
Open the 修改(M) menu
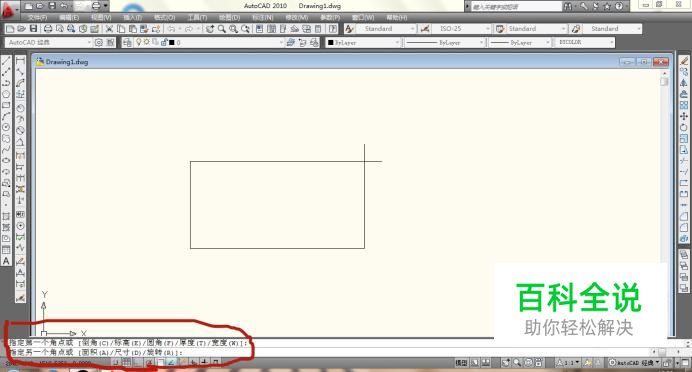pos(297,18)
